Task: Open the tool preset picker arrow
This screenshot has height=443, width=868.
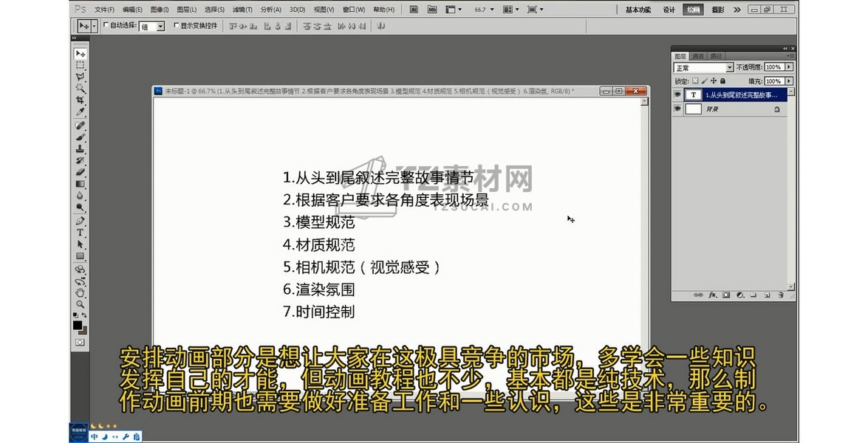Action: 94,25
